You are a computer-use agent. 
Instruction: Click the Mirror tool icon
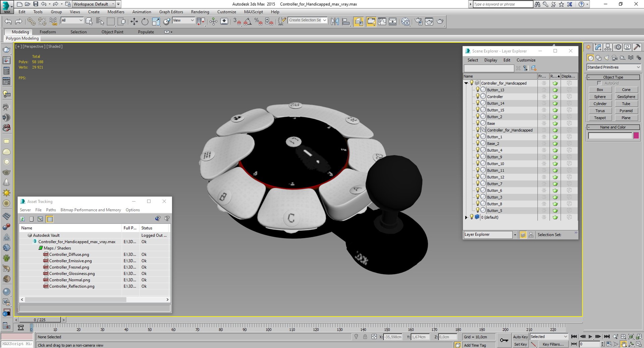coord(335,21)
